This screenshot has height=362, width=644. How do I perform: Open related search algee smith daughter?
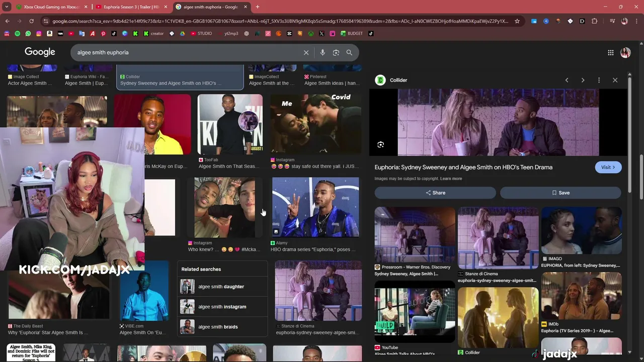pyautogui.click(x=222, y=287)
